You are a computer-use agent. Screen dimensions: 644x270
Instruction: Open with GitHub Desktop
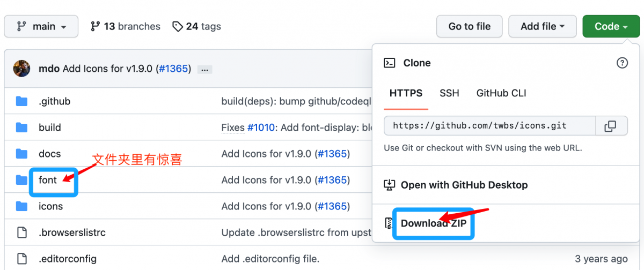point(464,185)
